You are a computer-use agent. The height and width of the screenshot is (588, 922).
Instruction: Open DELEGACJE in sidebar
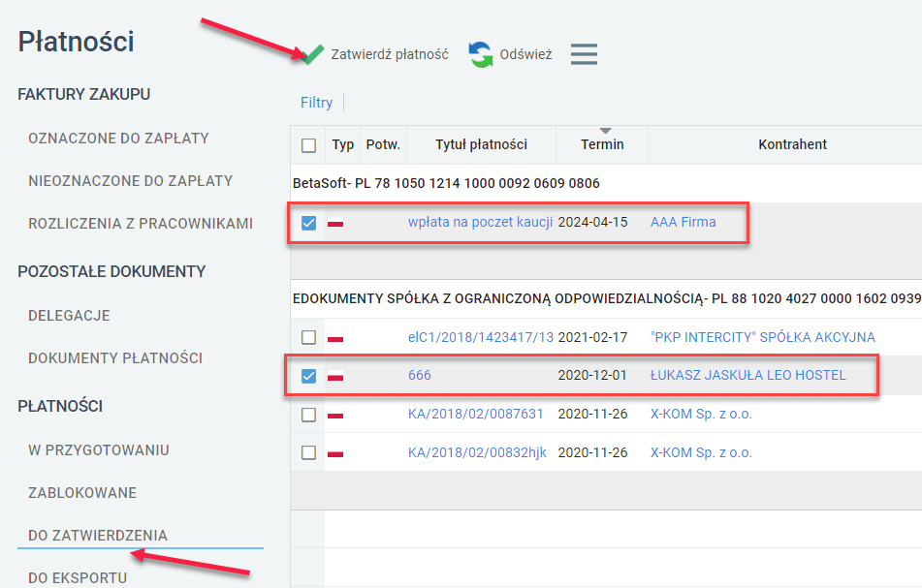tap(70, 316)
